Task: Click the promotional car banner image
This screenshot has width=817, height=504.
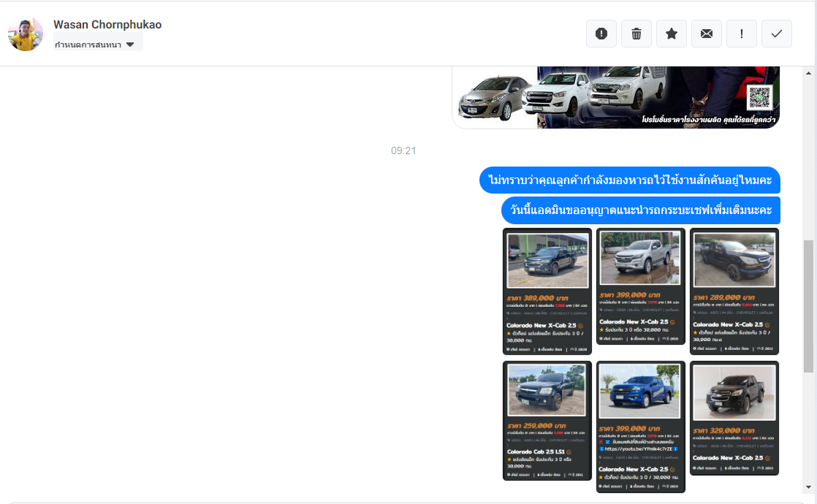Action: point(615,97)
